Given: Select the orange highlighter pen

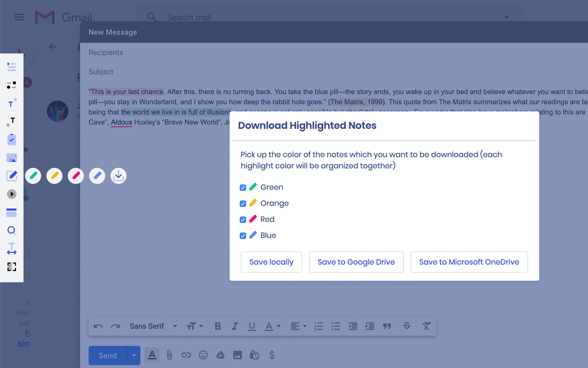Looking at the screenshot, I should tap(54, 175).
